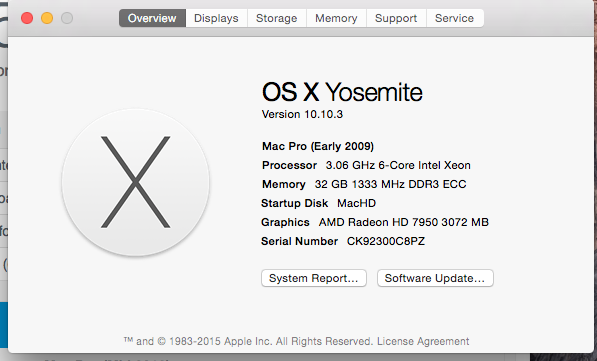This screenshot has height=361, width=597.
Task: Click the Processor label
Action: click(x=289, y=165)
